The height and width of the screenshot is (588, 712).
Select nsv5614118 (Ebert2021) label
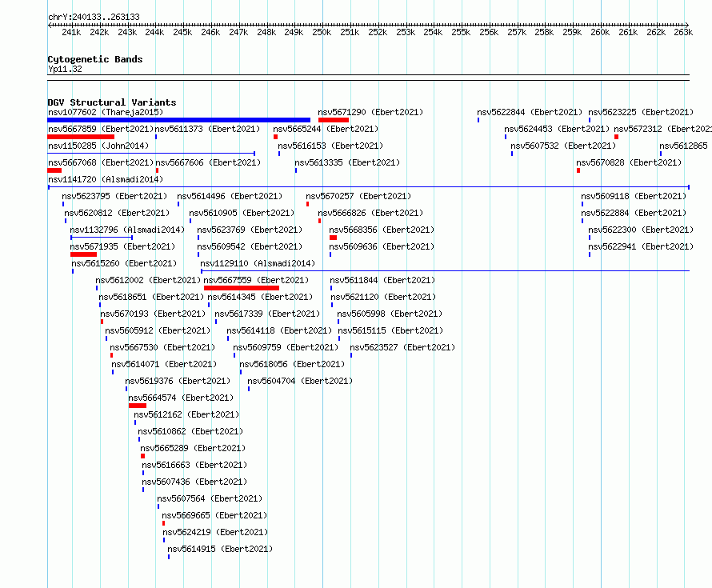pyautogui.click(x=279, y=330)
